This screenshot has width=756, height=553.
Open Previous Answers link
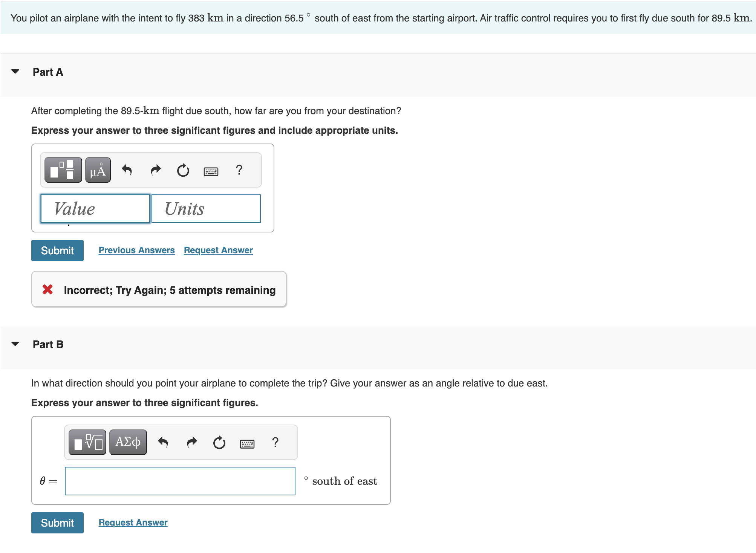tap(136, 250)
